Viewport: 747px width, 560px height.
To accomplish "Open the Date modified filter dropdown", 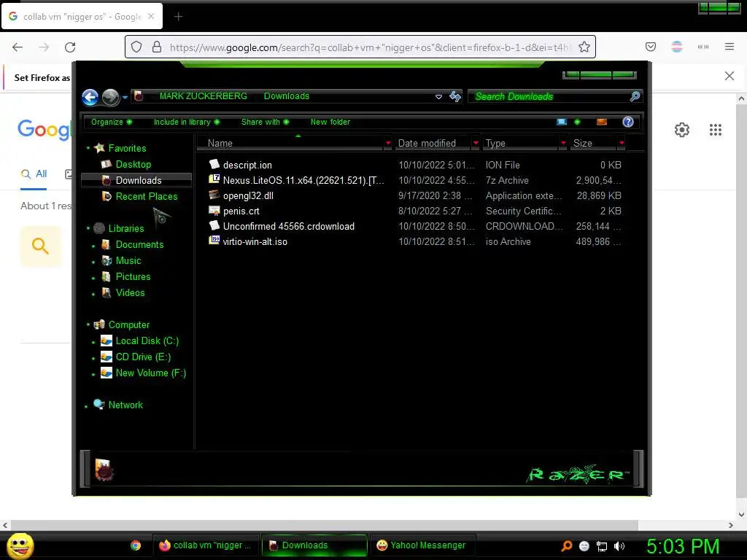I will tap(476, 143).
